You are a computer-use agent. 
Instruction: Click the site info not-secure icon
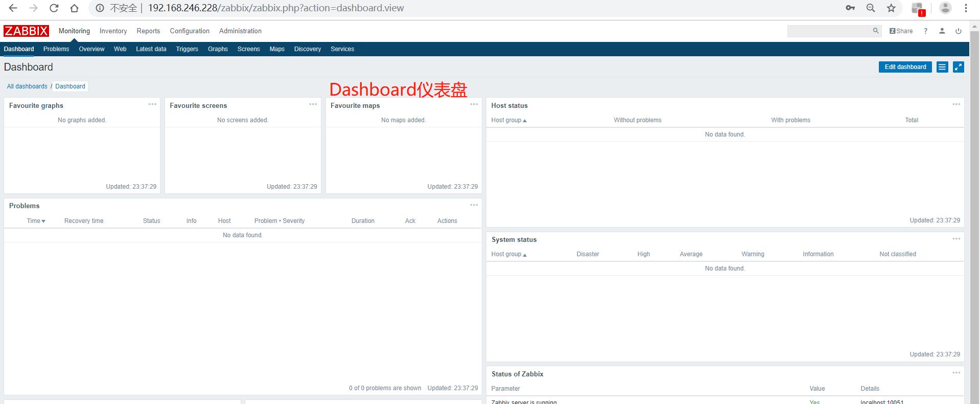tap(100, 8)
